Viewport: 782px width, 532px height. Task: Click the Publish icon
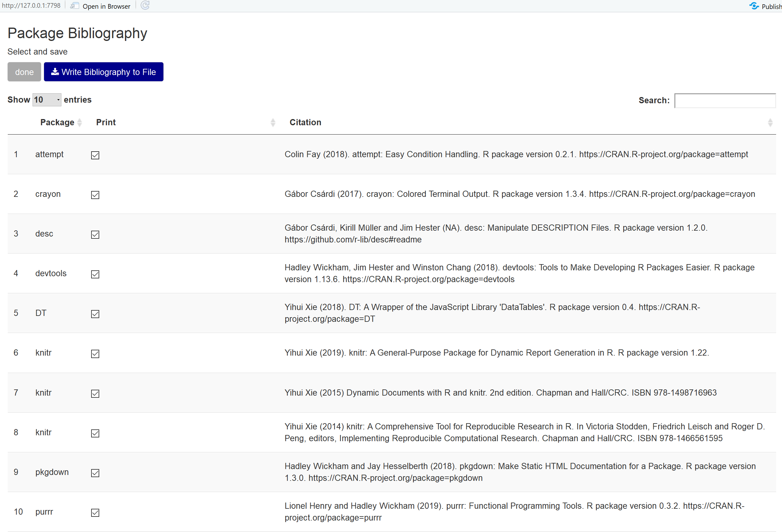pos(754,6)
